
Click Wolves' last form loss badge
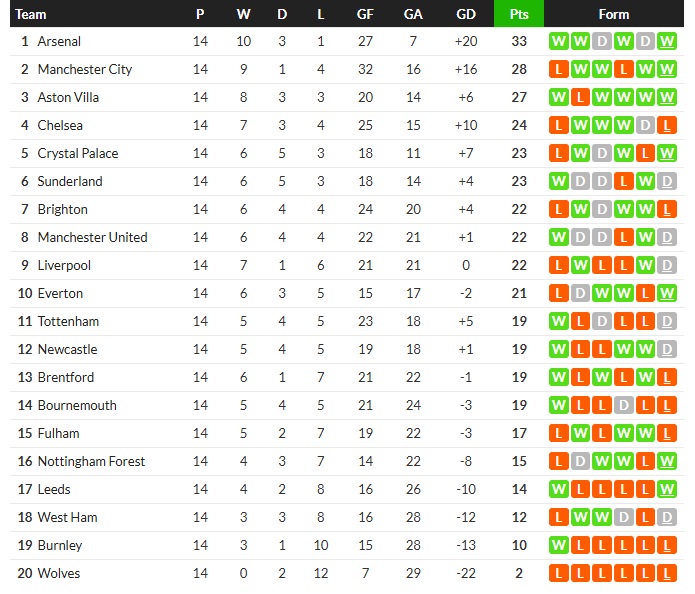pos(667,574)
